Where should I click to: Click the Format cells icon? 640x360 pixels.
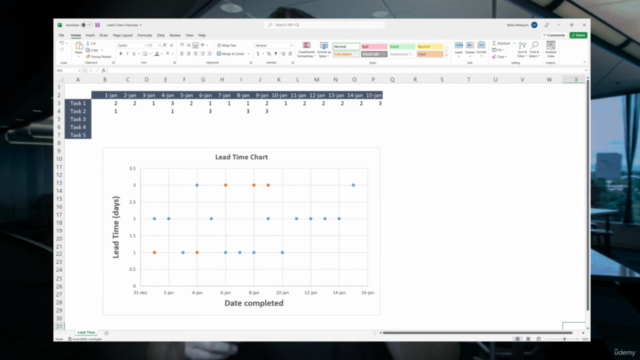tap(481, 45)
